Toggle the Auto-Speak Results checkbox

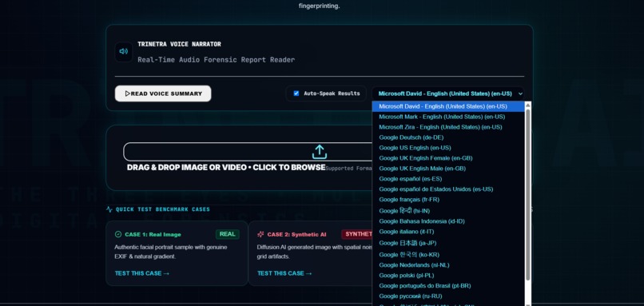click(x=296, y=93)
